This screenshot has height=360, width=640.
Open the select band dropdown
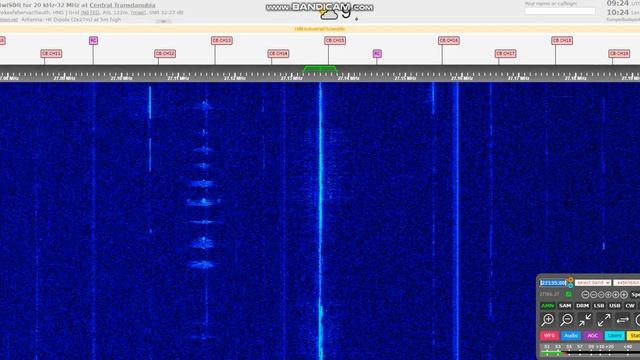593,283
